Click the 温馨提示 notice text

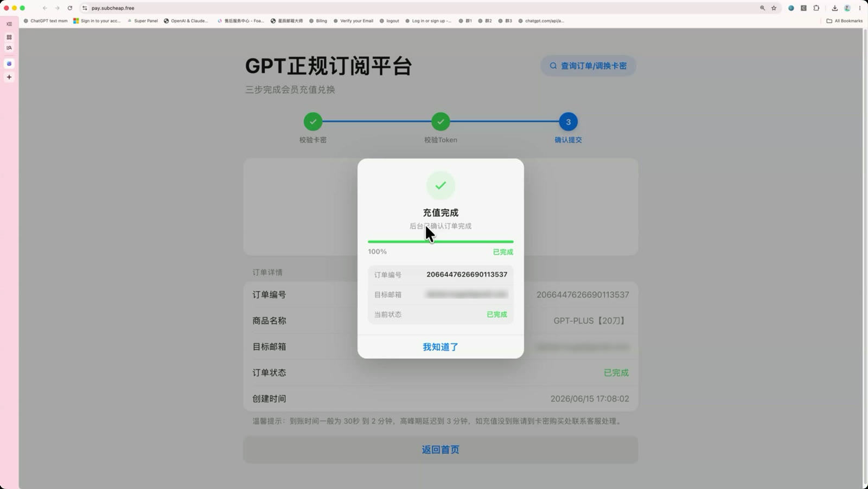point(437,421)
